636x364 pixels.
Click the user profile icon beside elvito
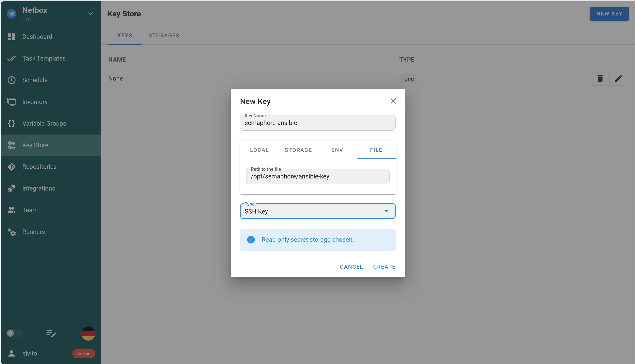pos(12,353)
